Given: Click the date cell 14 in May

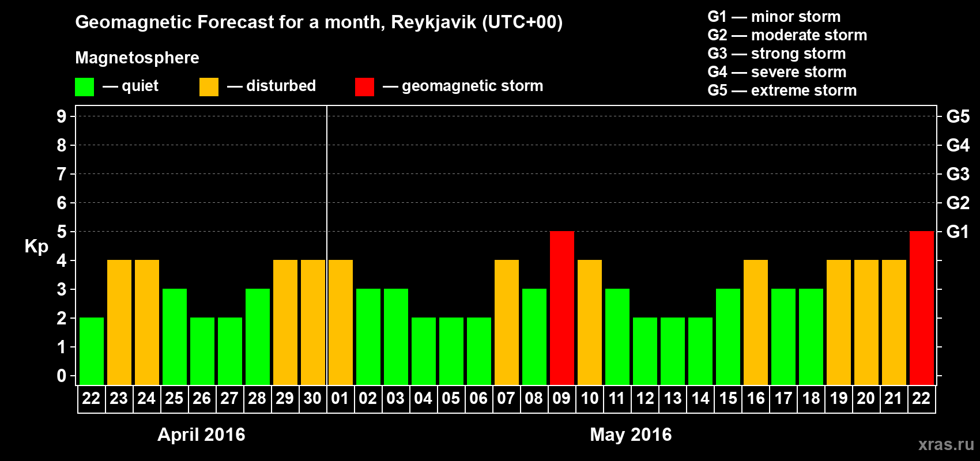Looking at the screenshot, I should (700, 399).
